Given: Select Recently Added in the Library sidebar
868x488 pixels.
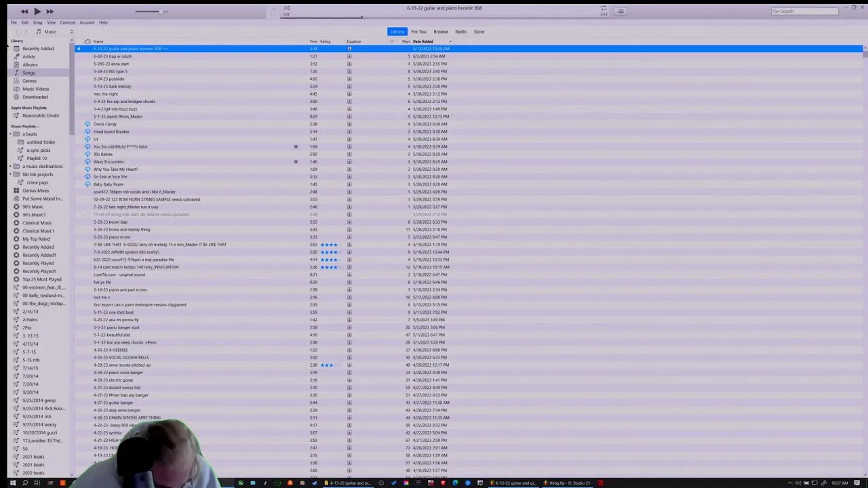Looking at the screenshot, I should pos(38,49).
